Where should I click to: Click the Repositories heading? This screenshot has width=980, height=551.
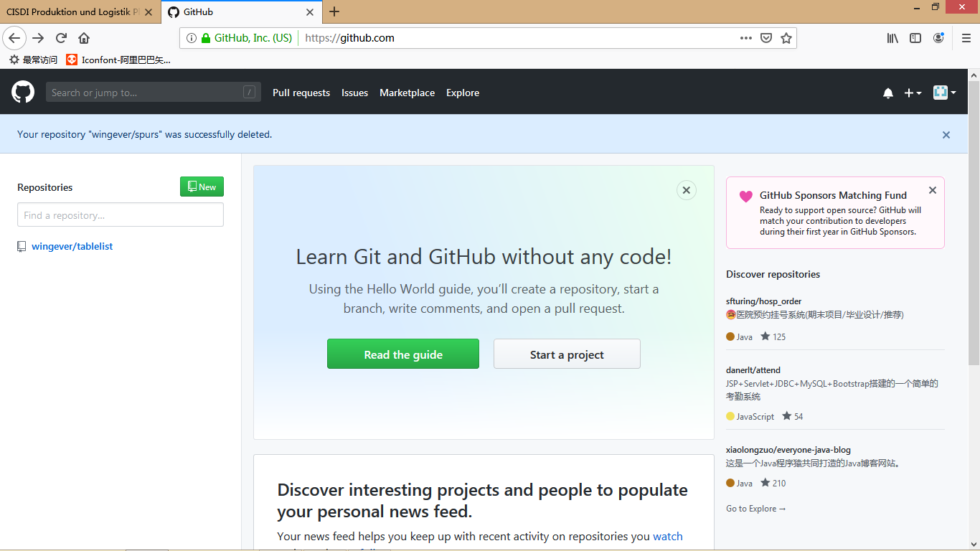[x=45, y=187]
